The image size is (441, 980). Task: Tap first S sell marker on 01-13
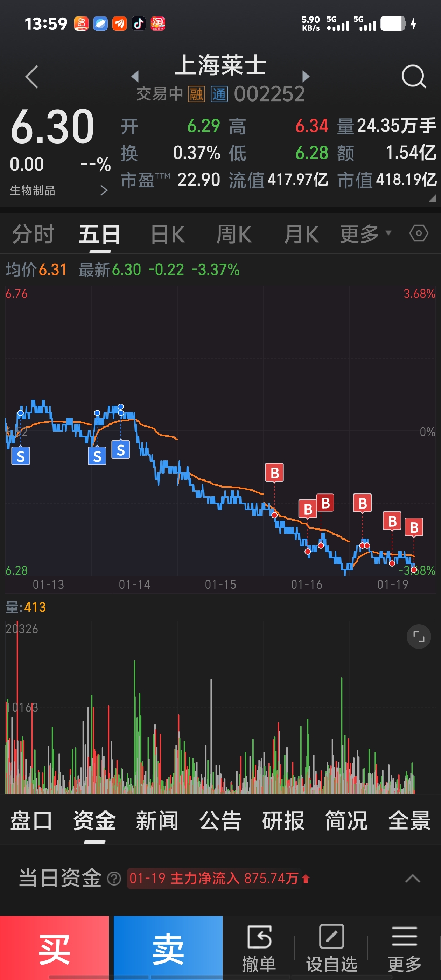tap(21, 456)
